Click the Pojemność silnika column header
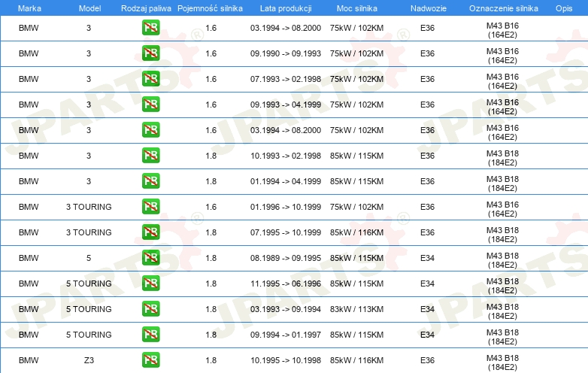 click(210, 8)
